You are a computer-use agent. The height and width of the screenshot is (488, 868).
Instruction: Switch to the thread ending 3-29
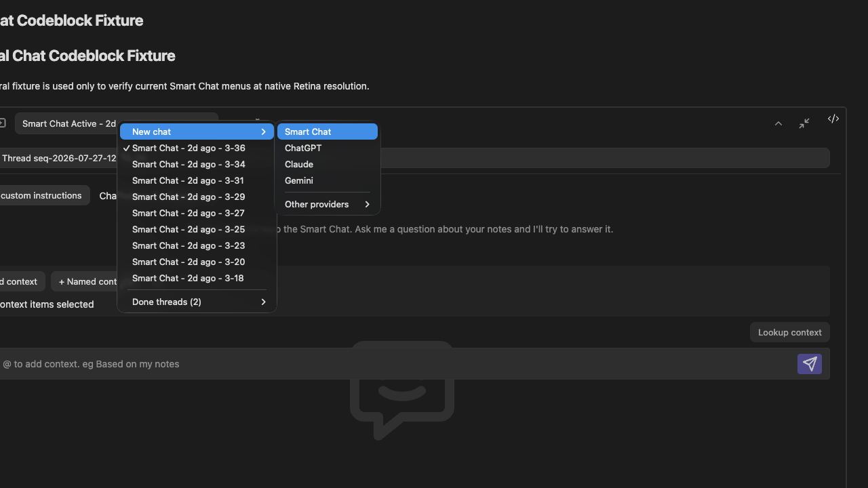(x=197, y=197)
